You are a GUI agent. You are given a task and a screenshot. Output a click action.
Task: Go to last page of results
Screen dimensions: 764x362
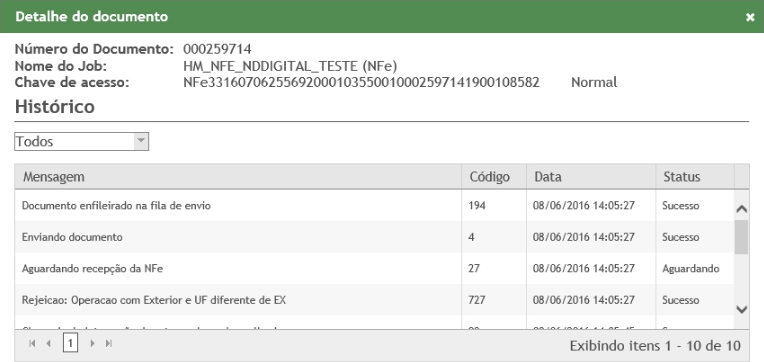pos(109,343)
